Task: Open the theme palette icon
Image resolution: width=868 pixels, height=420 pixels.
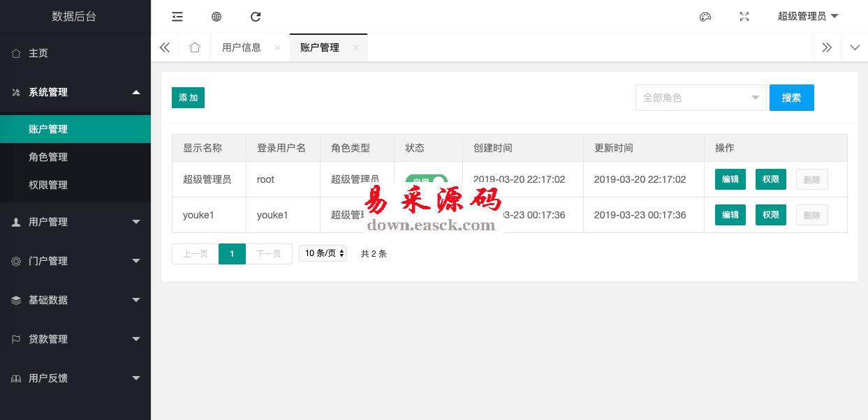Action: click(705, 17)
